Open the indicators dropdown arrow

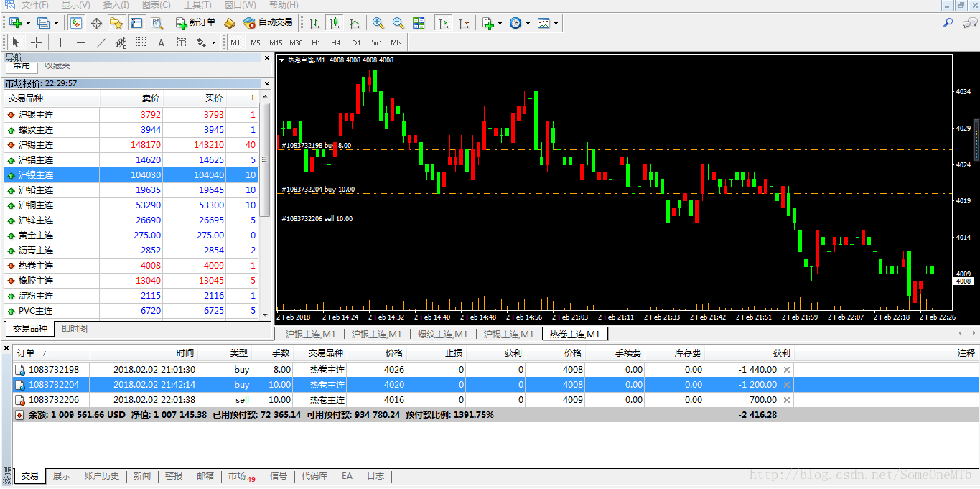tap(500, 23)
